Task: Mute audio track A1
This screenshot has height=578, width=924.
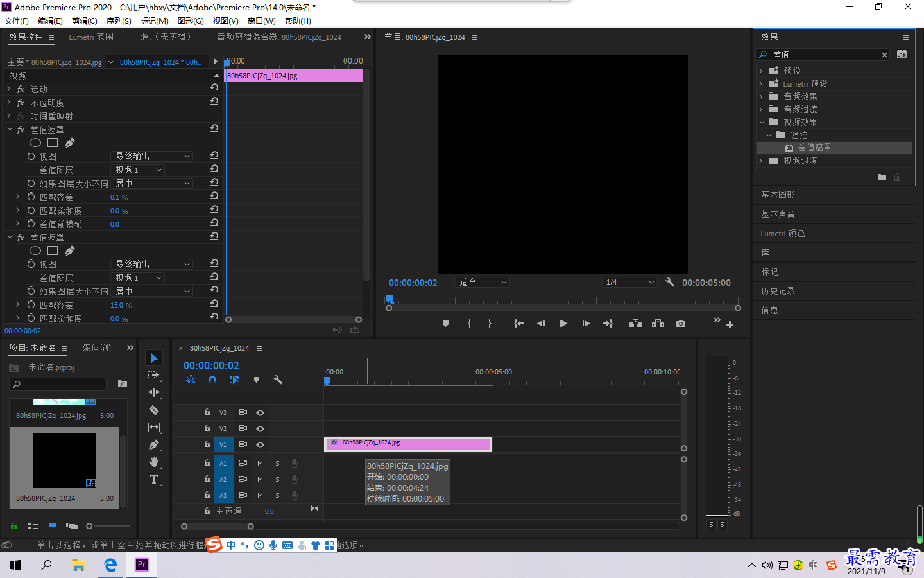Action: [260, 463]
